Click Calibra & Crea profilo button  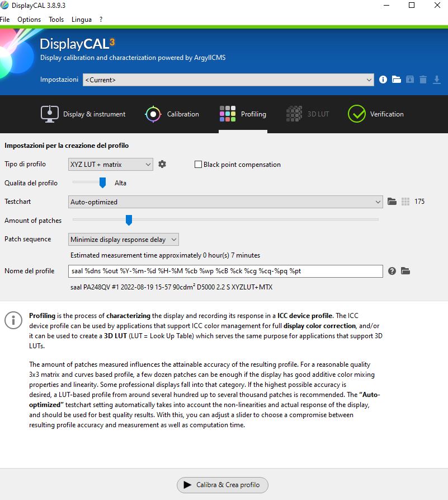coord(223,485)
